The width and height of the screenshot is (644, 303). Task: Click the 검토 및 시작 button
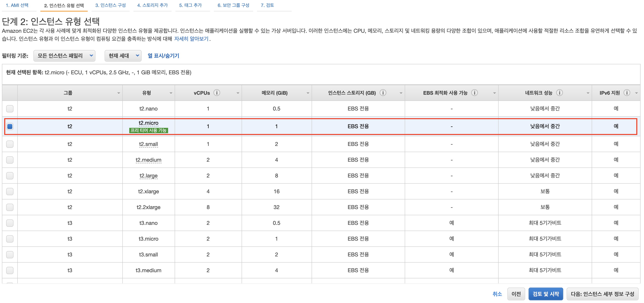545,294
